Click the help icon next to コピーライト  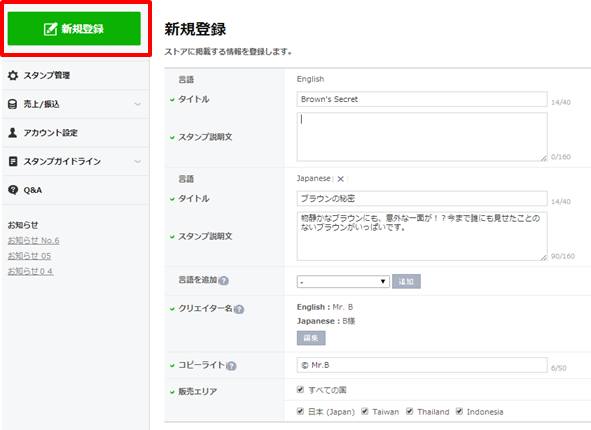[232, 366]
